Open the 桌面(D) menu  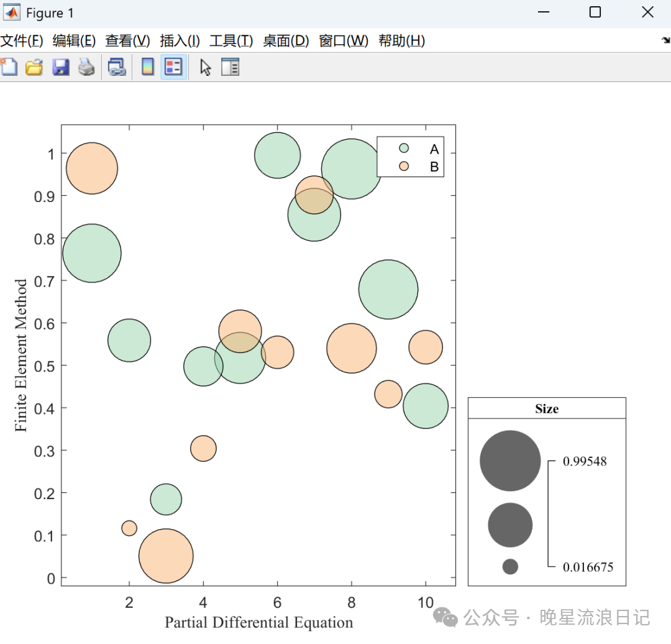pos(286,40)
